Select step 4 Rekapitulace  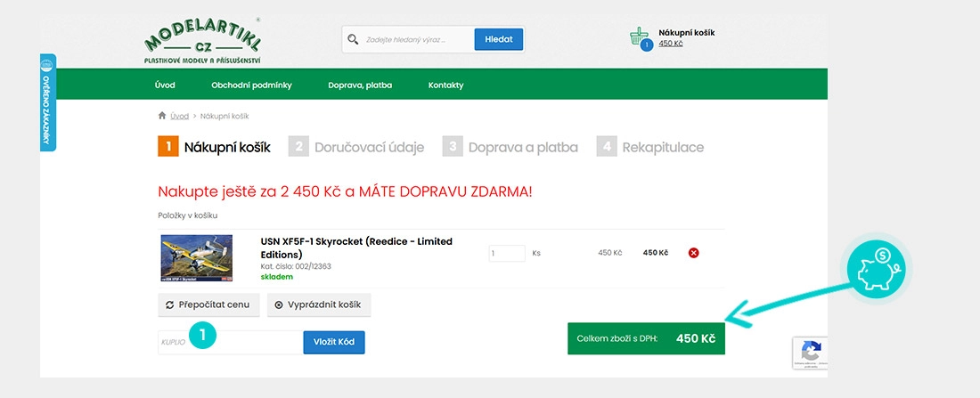click(x=650, y=148)
